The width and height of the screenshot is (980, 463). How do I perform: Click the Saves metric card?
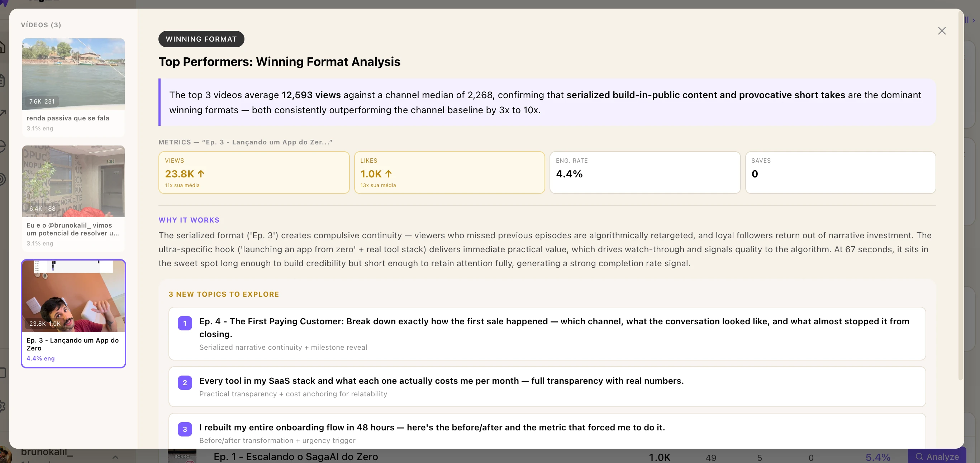tap(840, 172)
